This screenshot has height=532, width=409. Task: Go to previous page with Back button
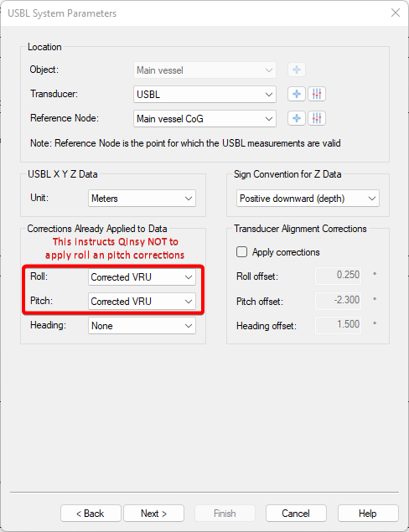coord(91,514)
